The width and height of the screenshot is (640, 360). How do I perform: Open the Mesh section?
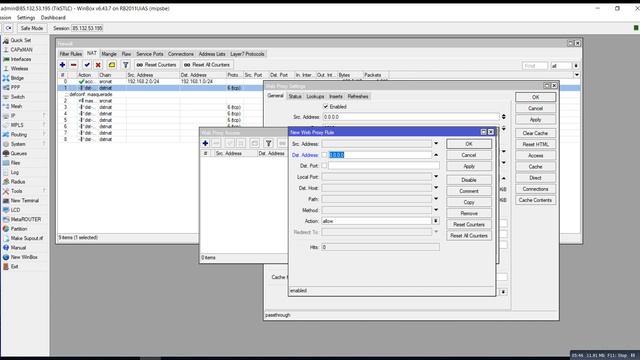[x=16, y=106]
